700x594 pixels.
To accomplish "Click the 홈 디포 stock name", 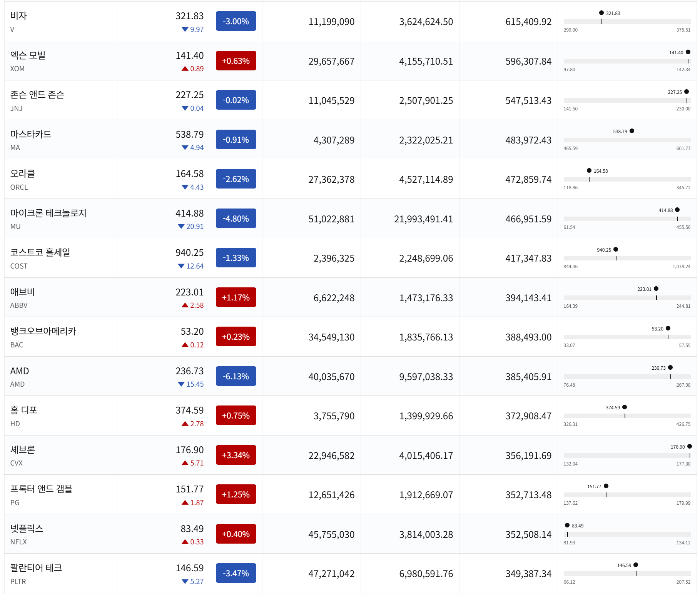I will click(x=24, y=410).
